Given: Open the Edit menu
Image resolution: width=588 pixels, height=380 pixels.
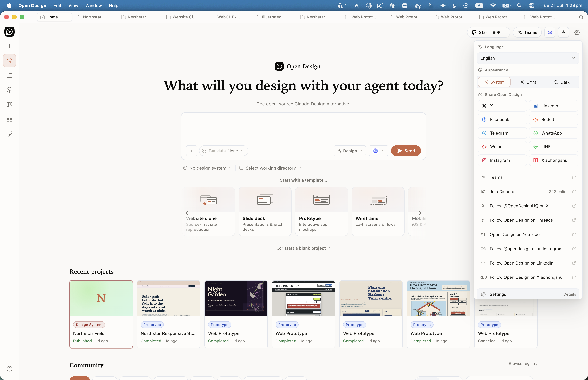Looking at the screenshot, I should [x=57, y=5].
